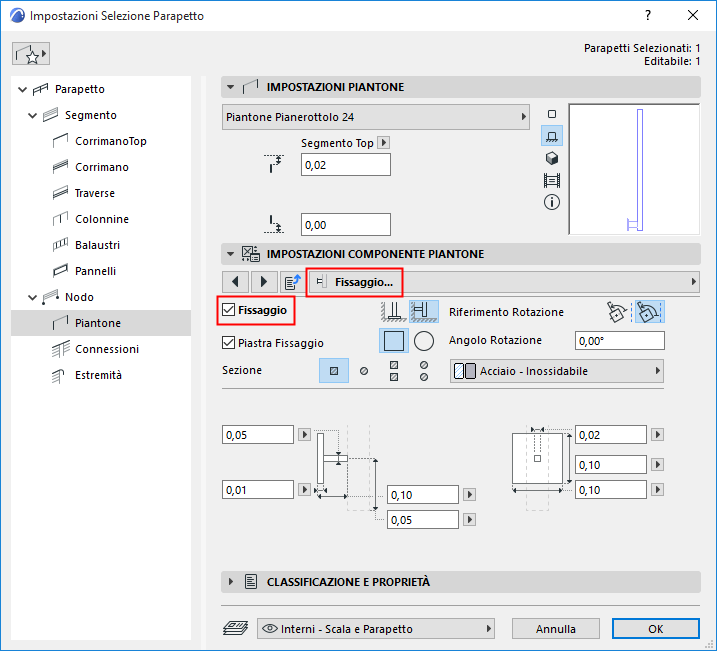Choose circular fixing plate shape

(424, 341)
